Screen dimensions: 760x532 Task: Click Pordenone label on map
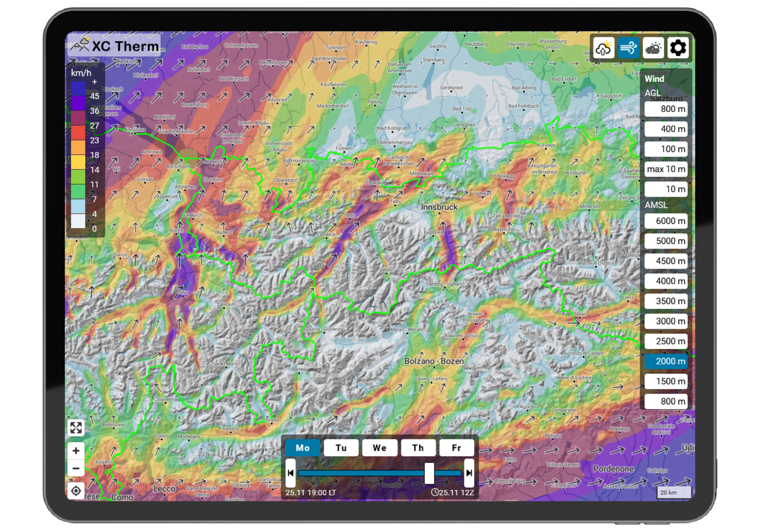613,469
